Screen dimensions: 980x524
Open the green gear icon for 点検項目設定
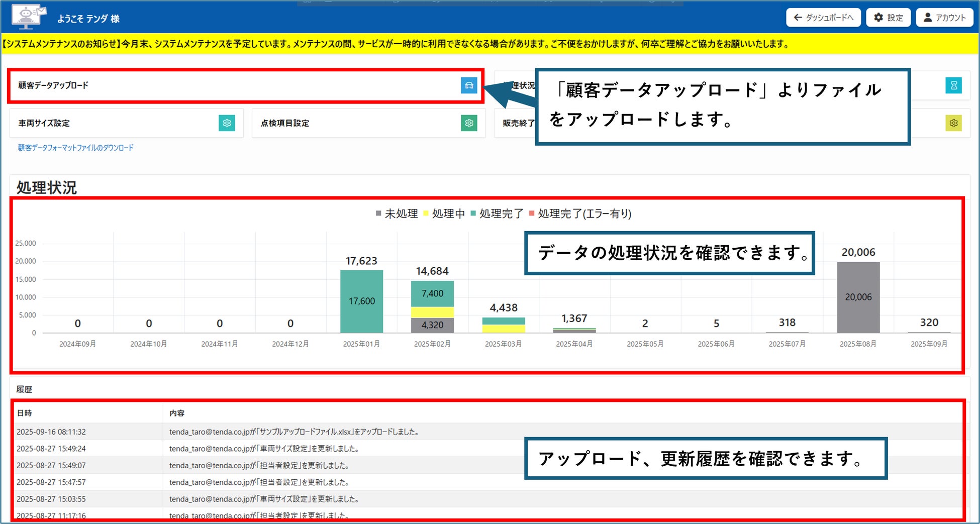tap(469, 123)
